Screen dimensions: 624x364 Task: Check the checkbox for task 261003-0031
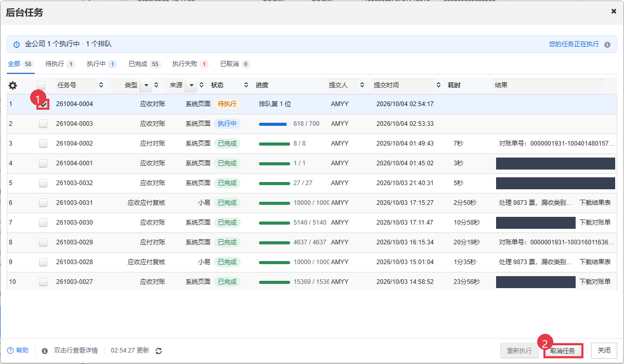[43, 203]
